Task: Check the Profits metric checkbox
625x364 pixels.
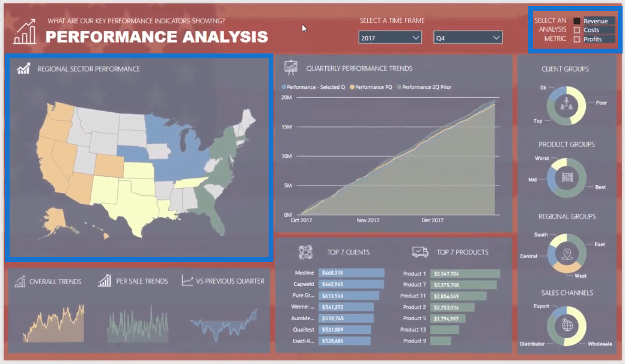Action: point(577,39)
